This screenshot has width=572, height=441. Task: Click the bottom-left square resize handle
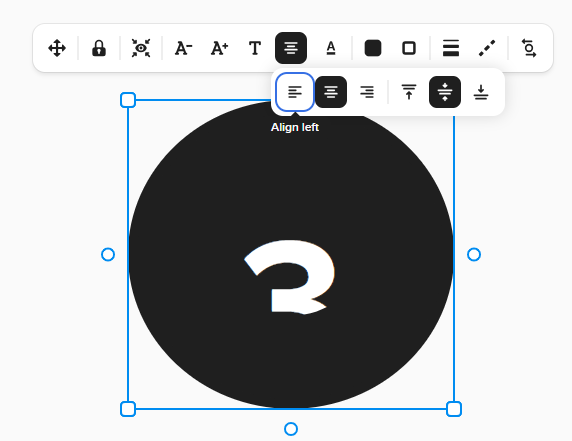click(x=128, y=409)
